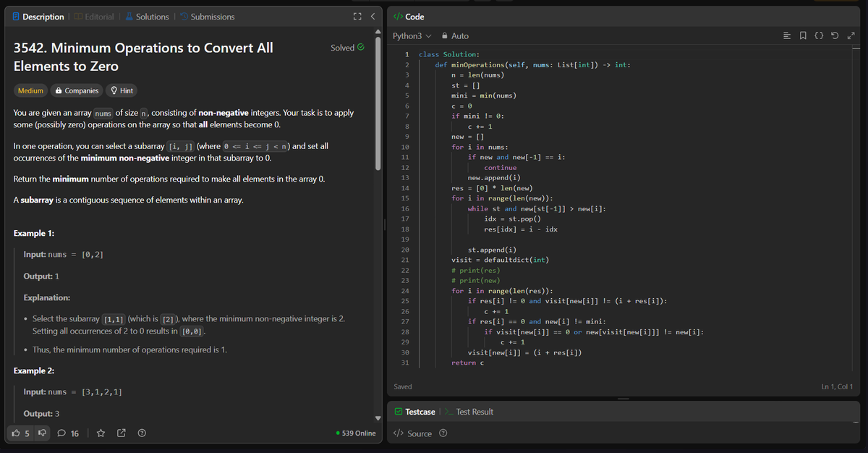The height and width of the screenshot is (453, 868).
Task: Open the Solutions tab
Action: click(x=147, y=17)
